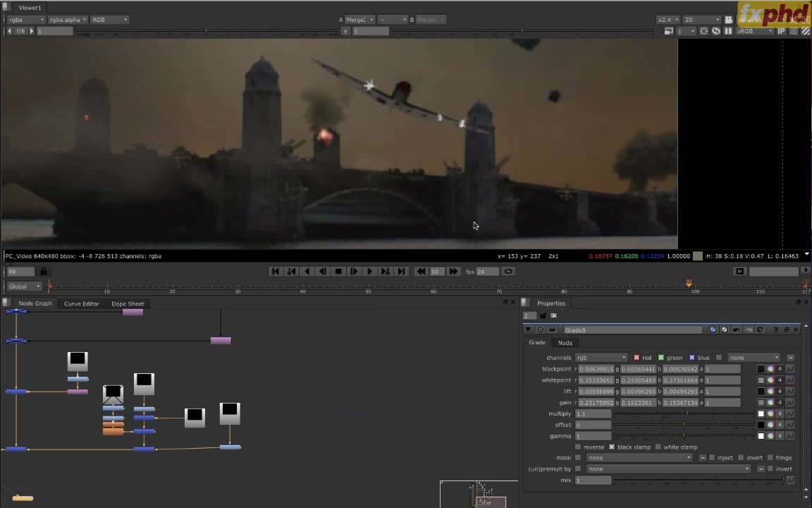Switch to the Curve Editor tab
This screenshot has width=812, height=508.
tap(81, 304)
